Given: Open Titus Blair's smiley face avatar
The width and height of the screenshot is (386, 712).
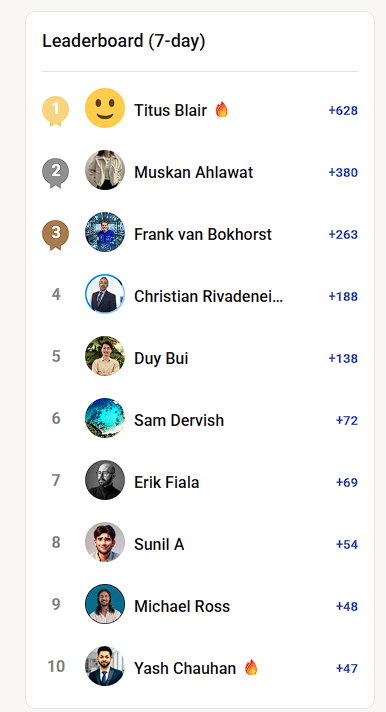Looking at the screenshot, I should click(105, 108).
